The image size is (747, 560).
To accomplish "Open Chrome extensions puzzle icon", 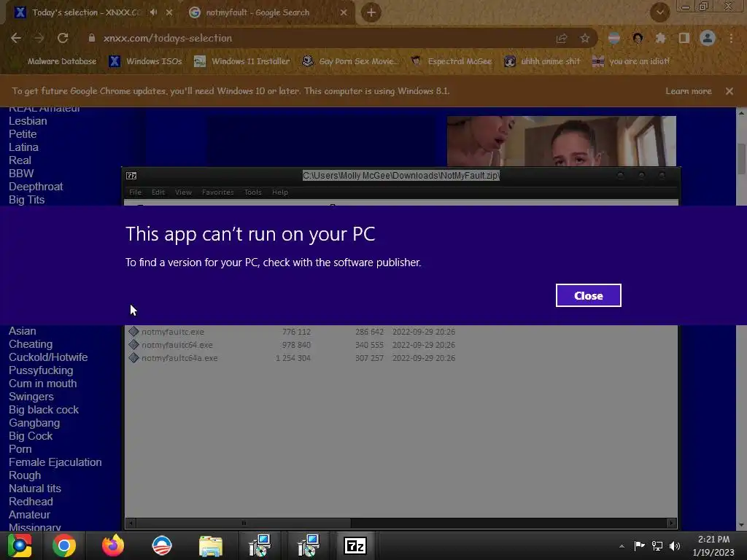I will click(660, 38).
